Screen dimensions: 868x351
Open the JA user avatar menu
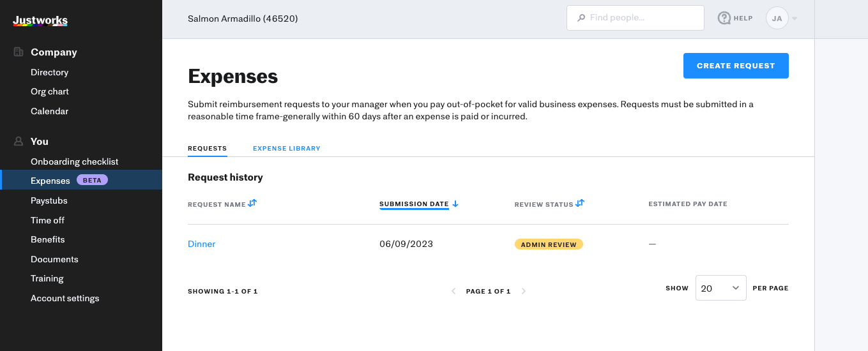[777, 18]
